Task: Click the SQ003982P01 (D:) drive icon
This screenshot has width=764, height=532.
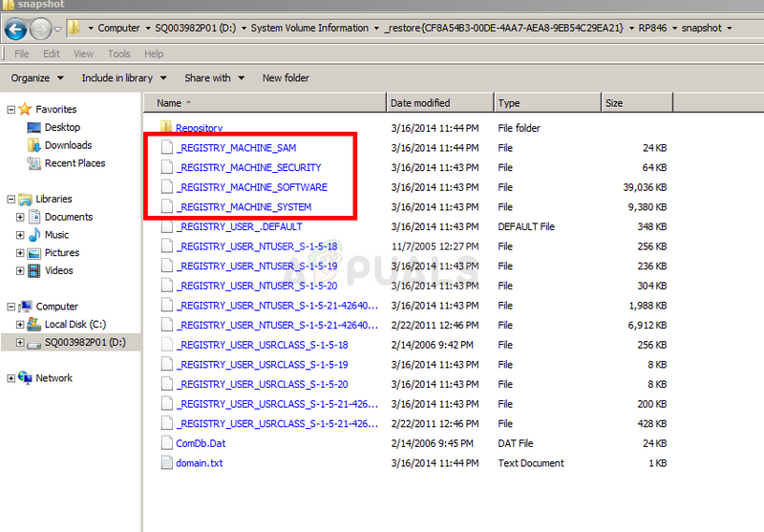Action: (34, 344)
